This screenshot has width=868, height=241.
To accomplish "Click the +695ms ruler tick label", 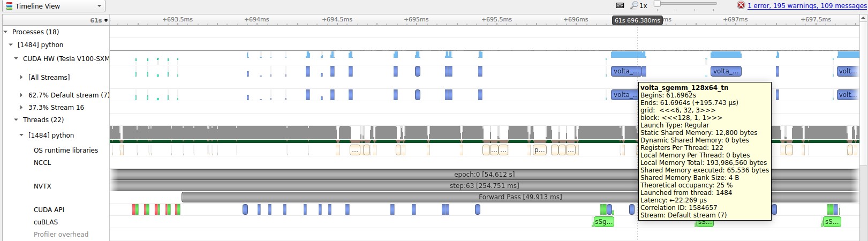I will (x=416, y=19).
